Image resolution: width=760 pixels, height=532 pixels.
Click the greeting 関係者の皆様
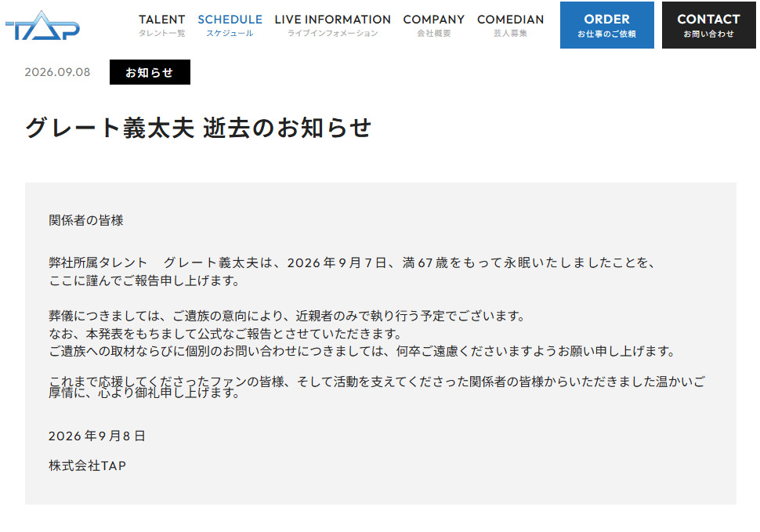click(x=85, y=220)
